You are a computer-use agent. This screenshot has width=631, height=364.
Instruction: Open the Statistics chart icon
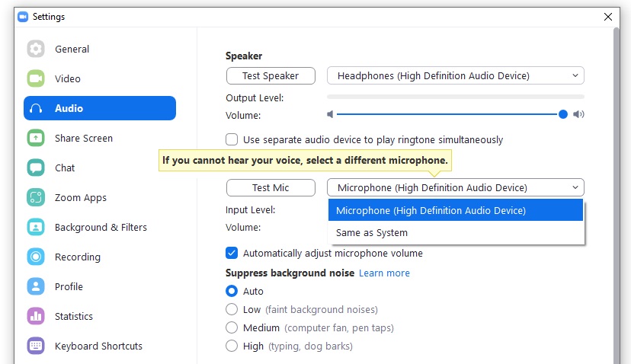click(36, 317)
